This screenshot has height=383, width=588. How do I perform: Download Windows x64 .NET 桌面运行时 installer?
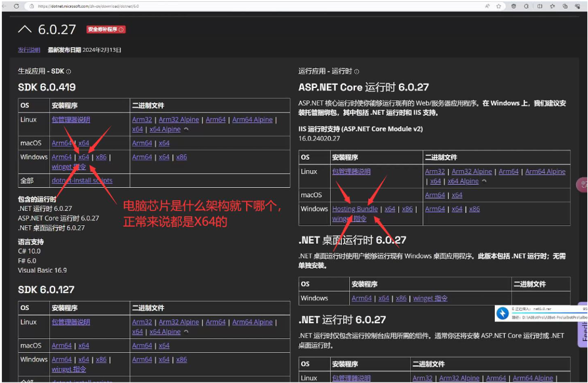coord(383,298)
